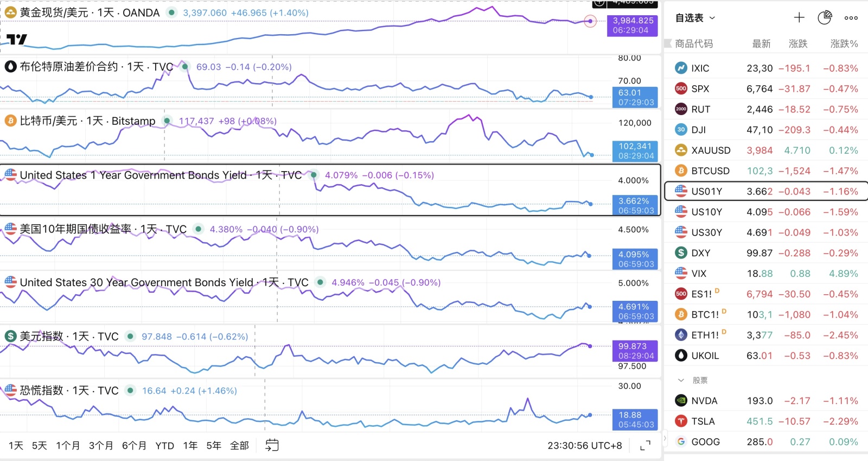
Task: Click the side panel collapse arrow handle
Action: click(665, 438)
